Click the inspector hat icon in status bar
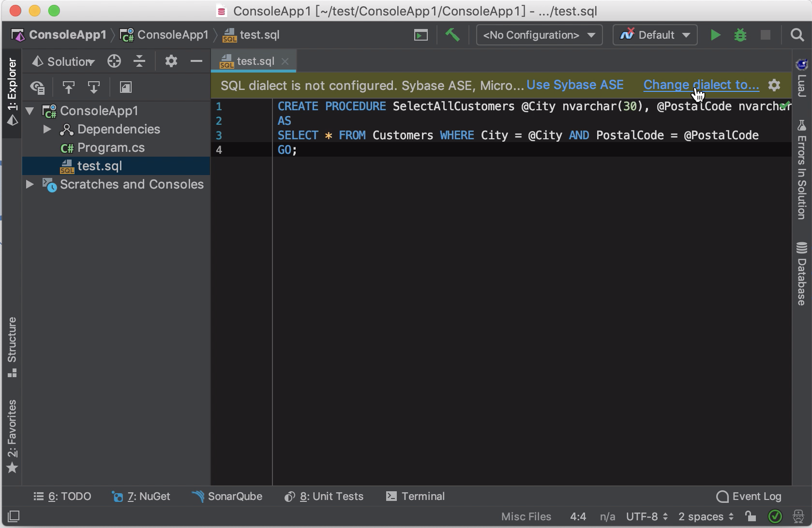The height and width of the screenshot is (528, 812). 798,516
